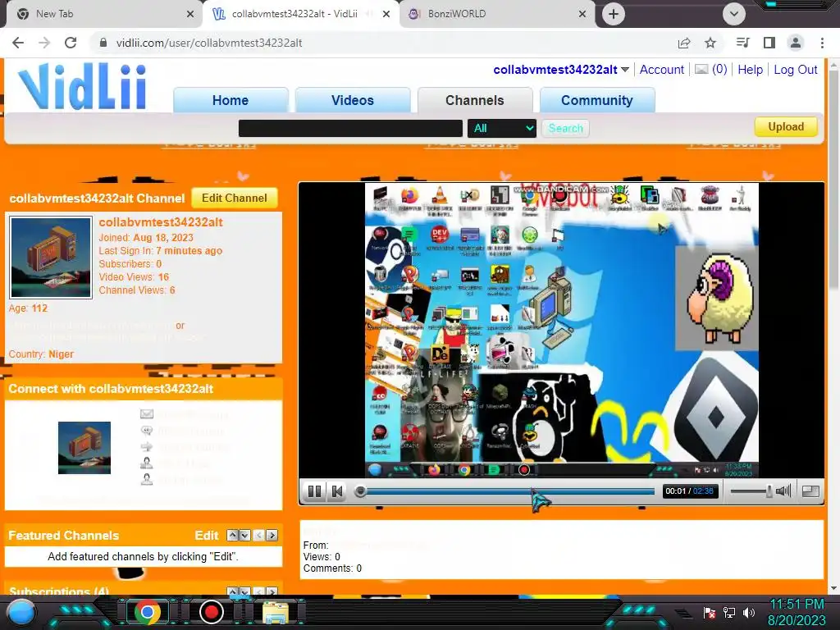Move Featured Channels module up
The image size is (840, 630).
pyautogui.click(x=232, y=535)
